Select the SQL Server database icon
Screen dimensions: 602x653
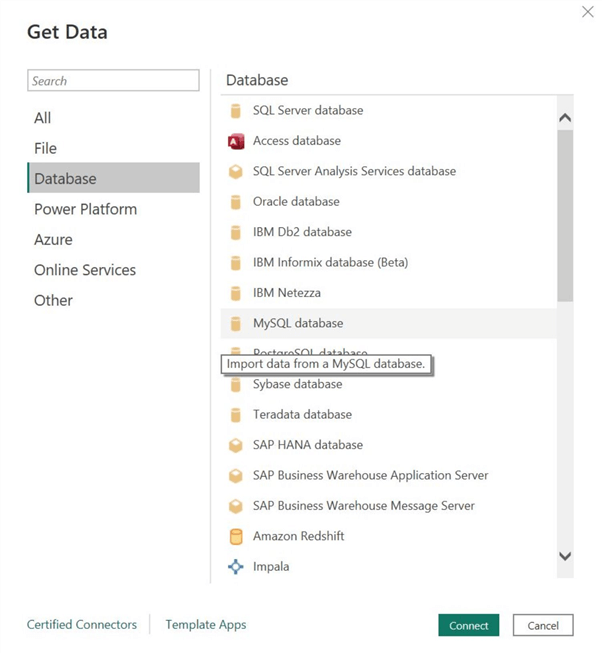click(236, 111)
